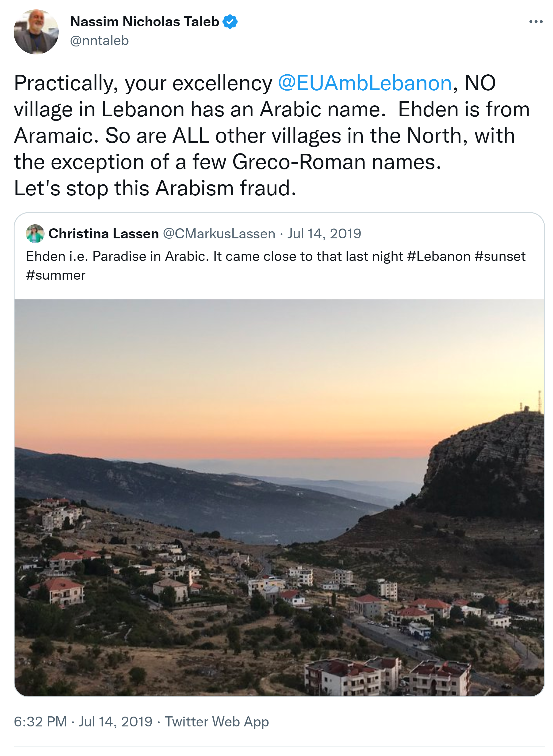This screenshot has width=553, height=756.
Task: Click the Twitter Web App source label
Action: [217, 722]
